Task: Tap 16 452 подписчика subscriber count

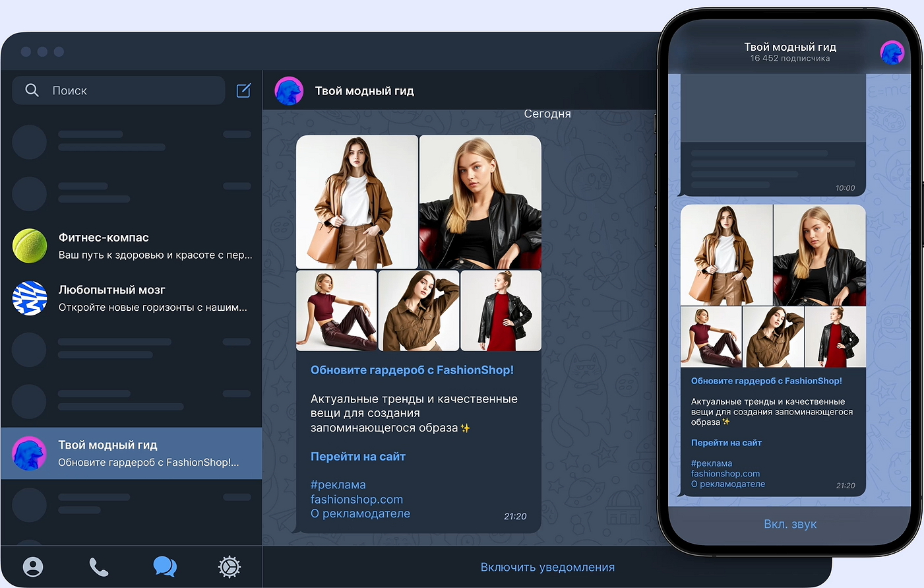Action: coord(790,58)
